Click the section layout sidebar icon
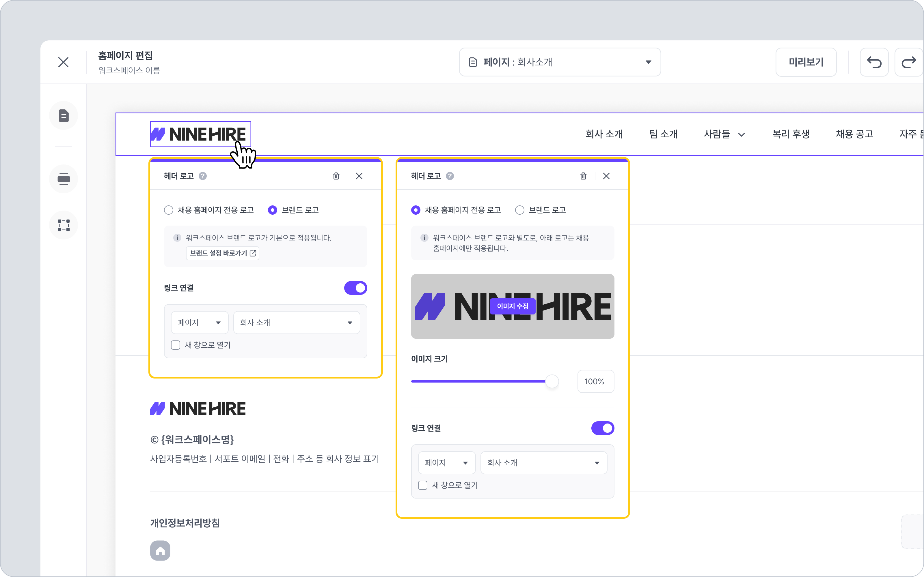This screenshot has width=924, height=577. (64, 179)
